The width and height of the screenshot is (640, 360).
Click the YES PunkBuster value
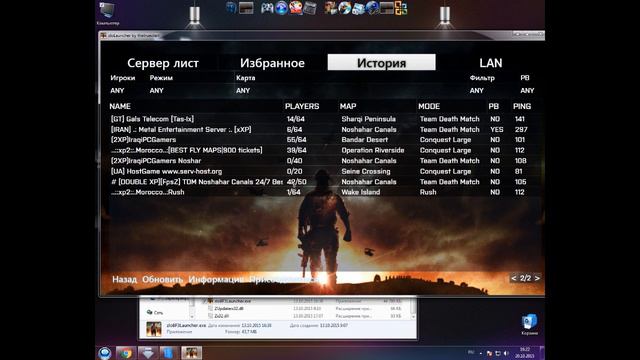pos(497,129)
